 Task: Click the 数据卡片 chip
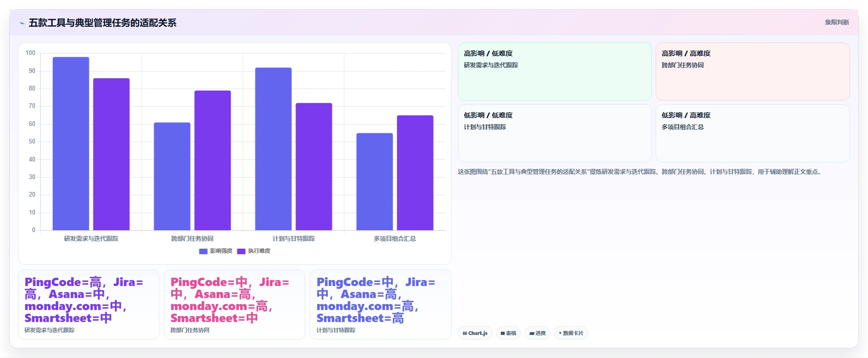(571, 333)
